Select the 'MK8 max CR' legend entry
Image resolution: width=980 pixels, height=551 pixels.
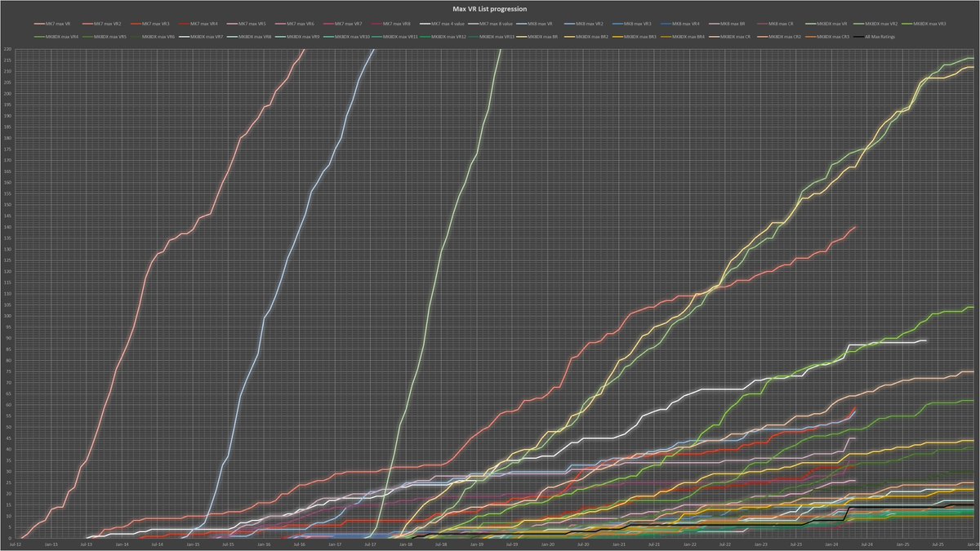point(776,24)
